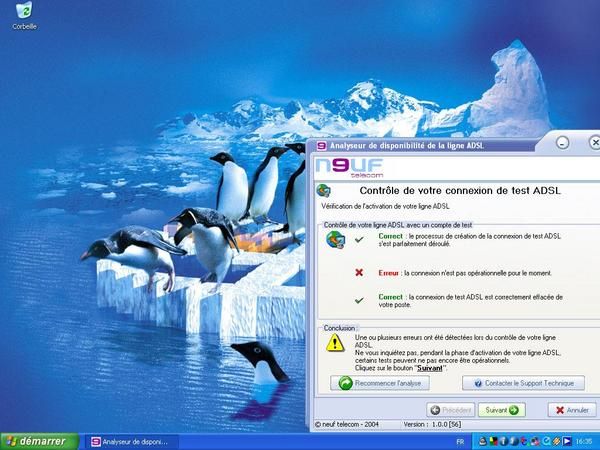Click the red X error icon

359,272
